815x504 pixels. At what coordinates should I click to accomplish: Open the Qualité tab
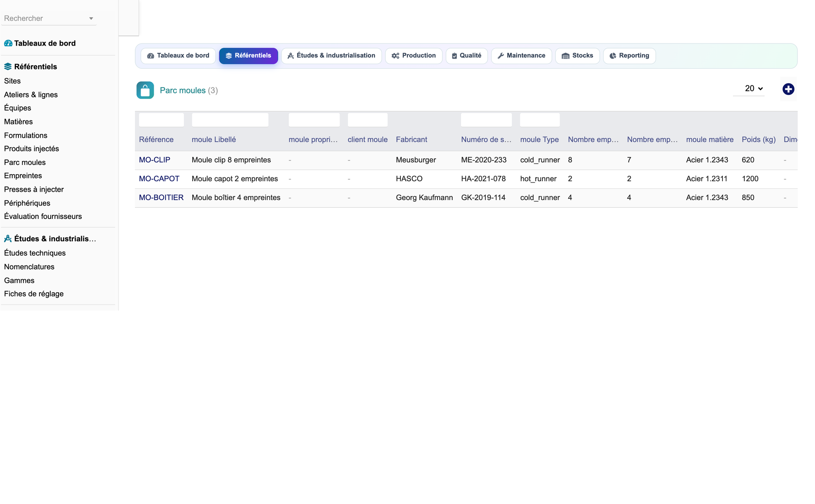pos(467,56)
